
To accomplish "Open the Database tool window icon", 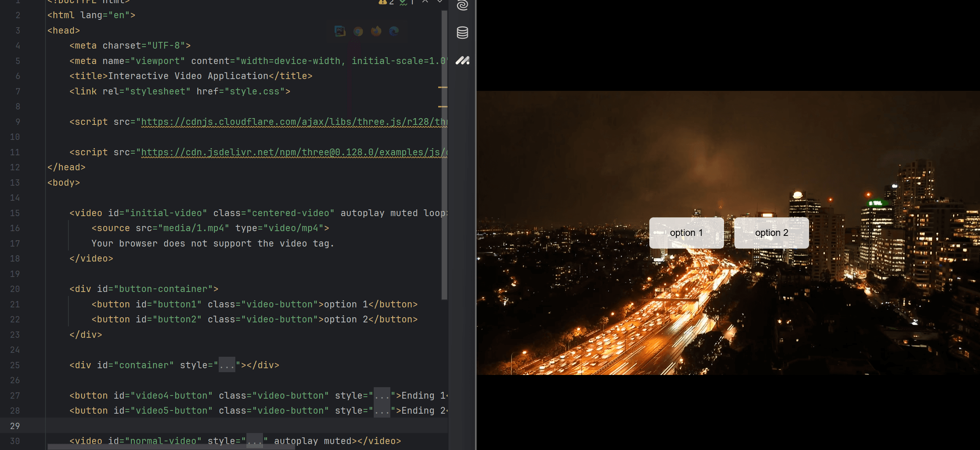I will (462, 33).
